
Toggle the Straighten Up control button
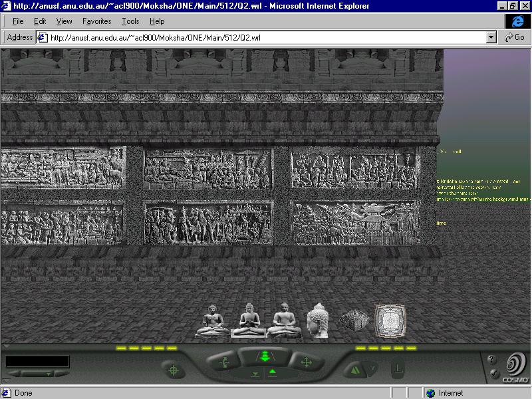click(398, 368)
